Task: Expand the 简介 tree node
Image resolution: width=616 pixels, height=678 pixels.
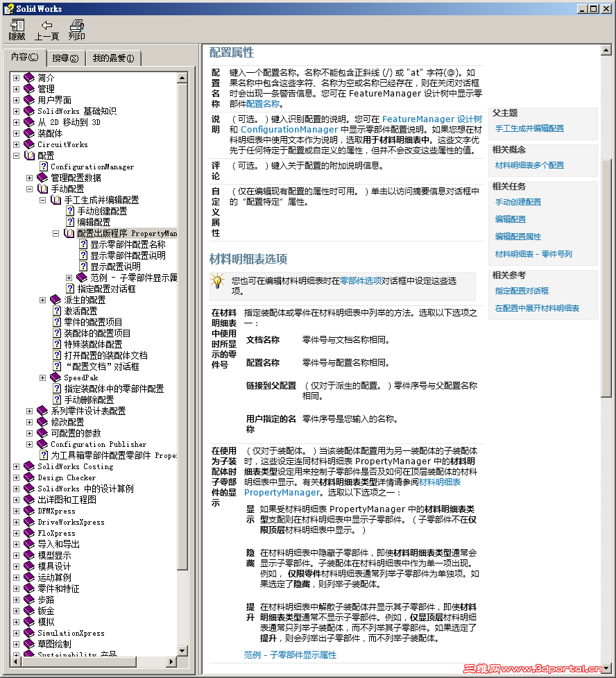Action: point(16,78)
